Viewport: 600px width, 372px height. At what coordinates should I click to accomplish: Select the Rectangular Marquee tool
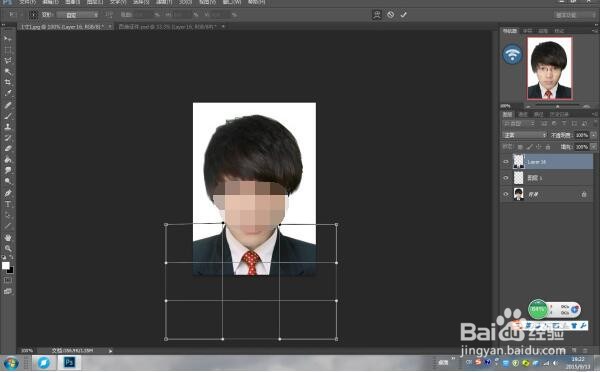click(8, 50)
